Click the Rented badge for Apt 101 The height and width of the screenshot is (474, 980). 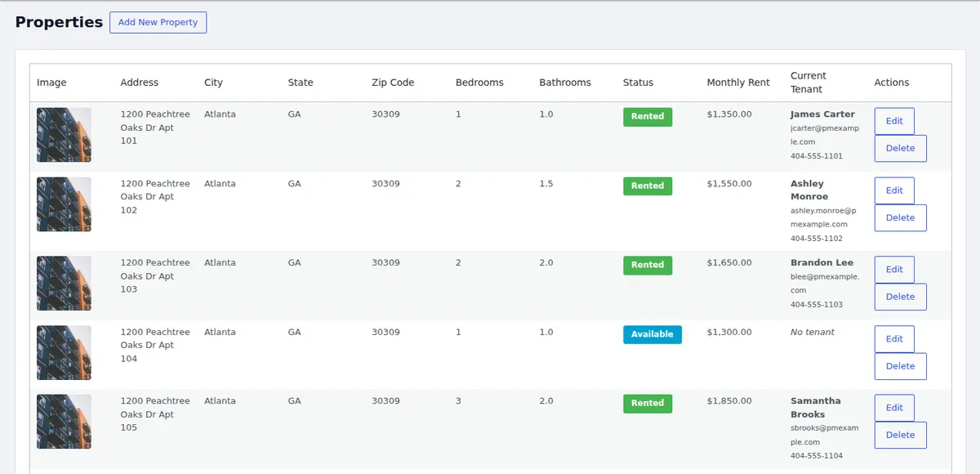click(x=648, y=117)
